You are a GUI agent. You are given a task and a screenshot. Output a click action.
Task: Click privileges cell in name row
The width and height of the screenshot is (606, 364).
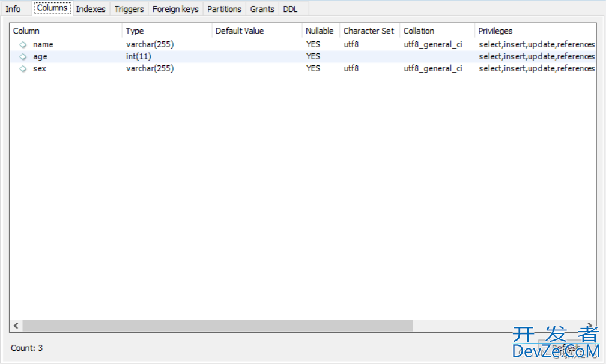point(537,45)
